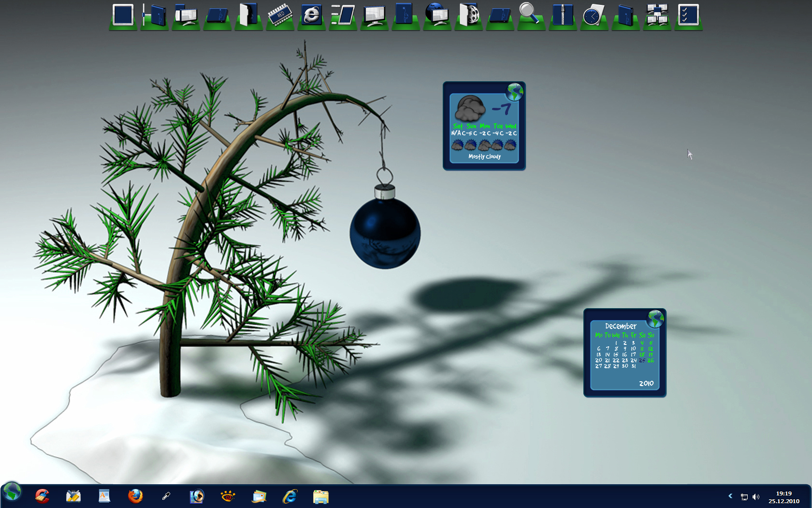
Task: Open the volume speaker tray icon
Action: click(x=756, y=497)
